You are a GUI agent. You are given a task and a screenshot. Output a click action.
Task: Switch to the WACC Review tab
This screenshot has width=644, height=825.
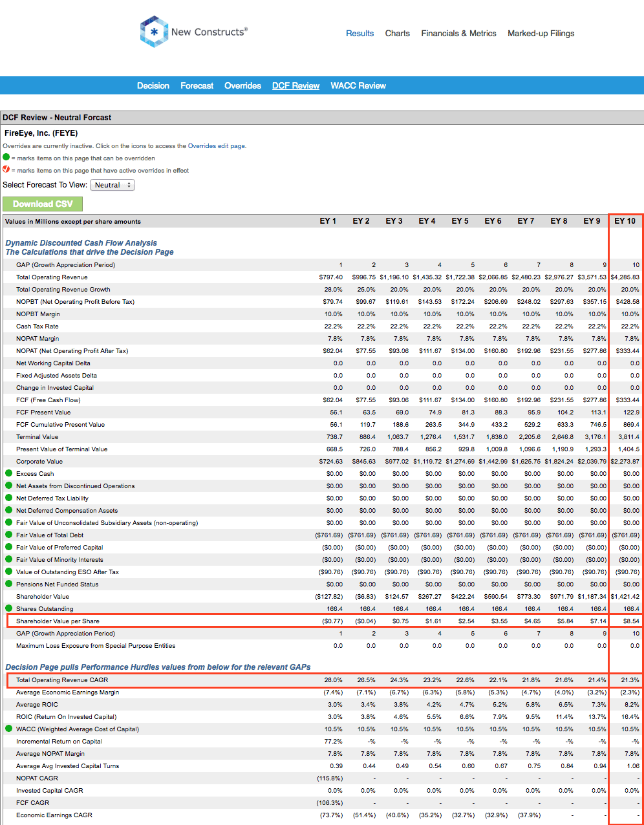tap(358, 85)
